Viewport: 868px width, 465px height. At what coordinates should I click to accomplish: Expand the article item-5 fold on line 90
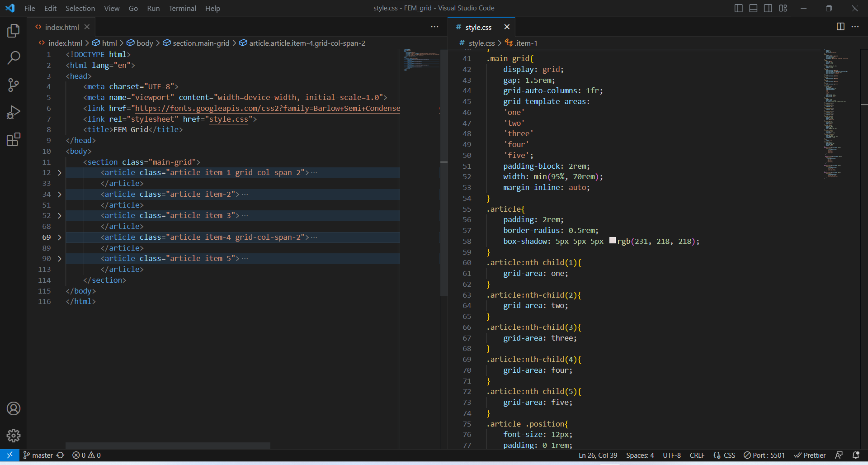[59, 258]
